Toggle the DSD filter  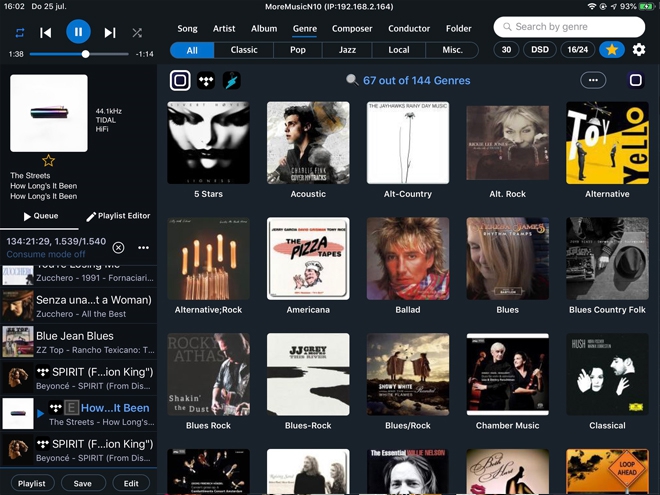click(x=540, y=50)
